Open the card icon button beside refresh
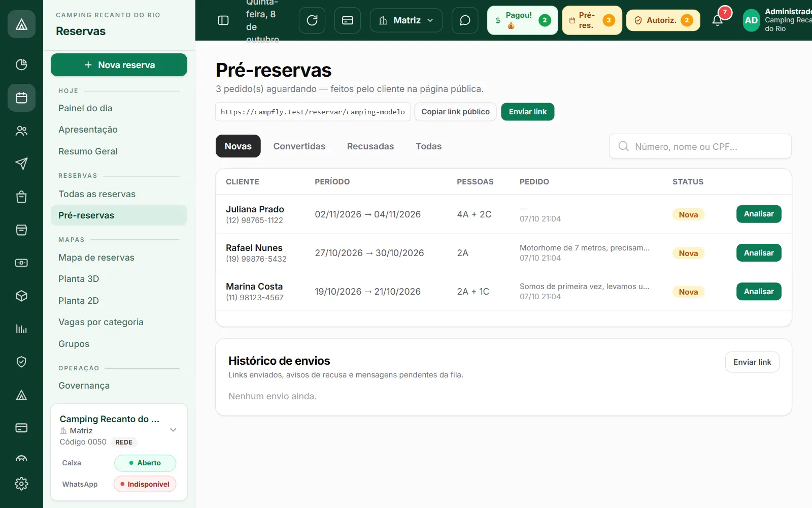This screenshot has width=812, height=508. (348, 20)
